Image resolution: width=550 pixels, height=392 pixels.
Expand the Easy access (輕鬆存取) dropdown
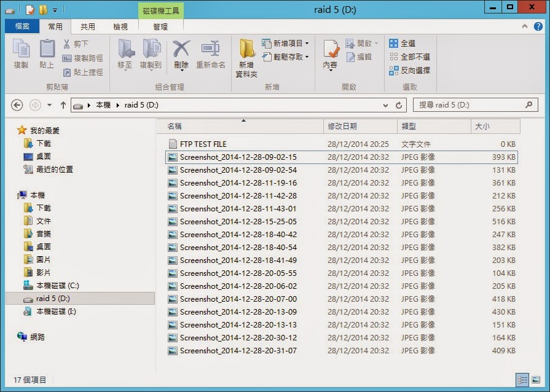307,57
